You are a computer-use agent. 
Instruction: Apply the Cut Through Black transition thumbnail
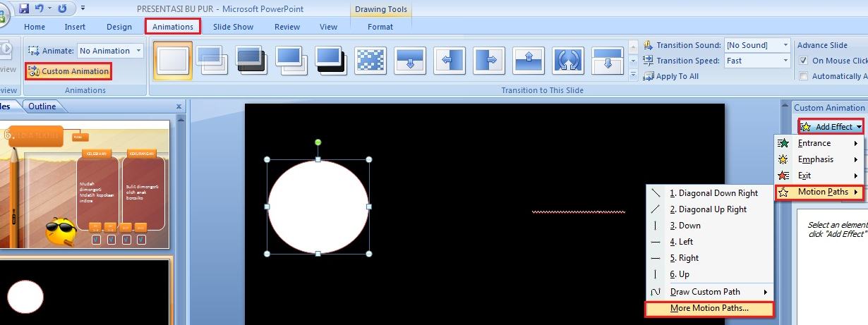(330, 61)
